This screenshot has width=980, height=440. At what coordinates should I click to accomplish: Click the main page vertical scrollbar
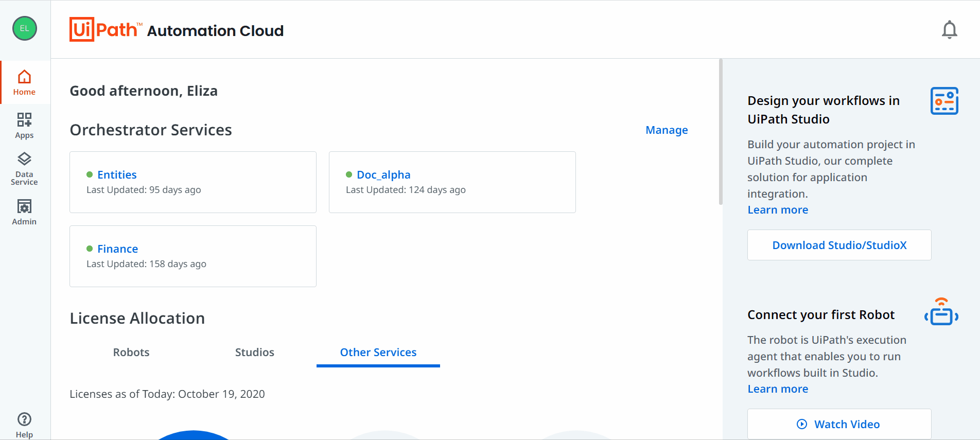[x=721, y=132]
